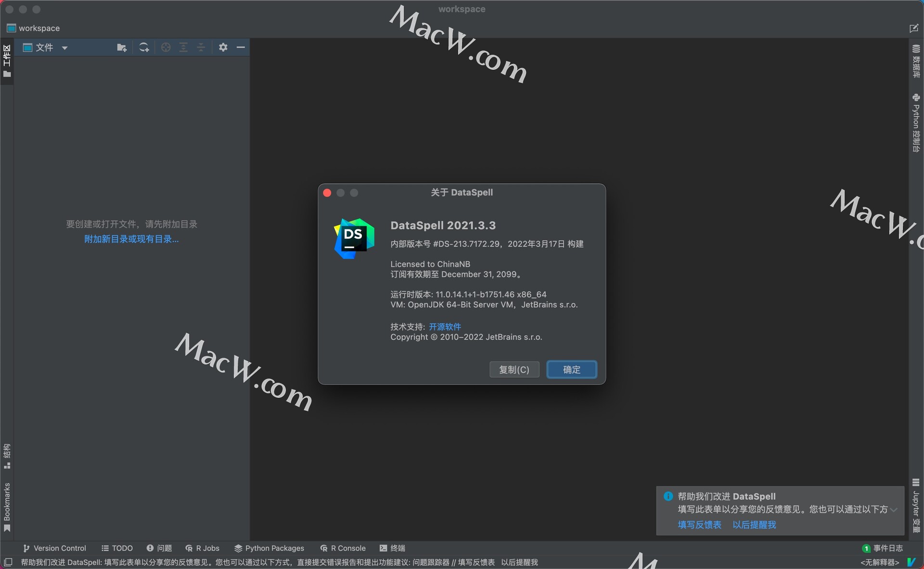Click the 无解释器 interpreter selector
The image size is (924, 569).
tap(879, 562)
